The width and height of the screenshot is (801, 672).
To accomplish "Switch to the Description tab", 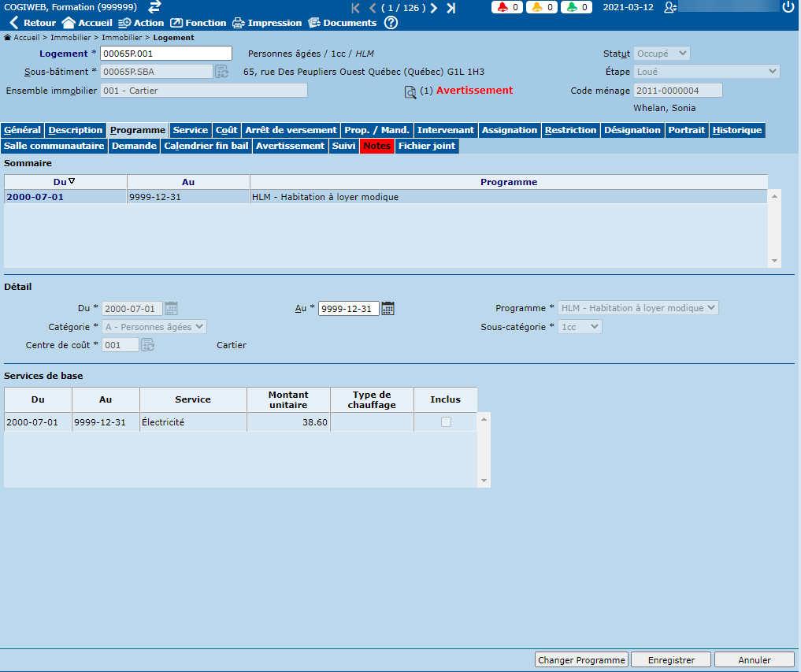I will [76, 130].
